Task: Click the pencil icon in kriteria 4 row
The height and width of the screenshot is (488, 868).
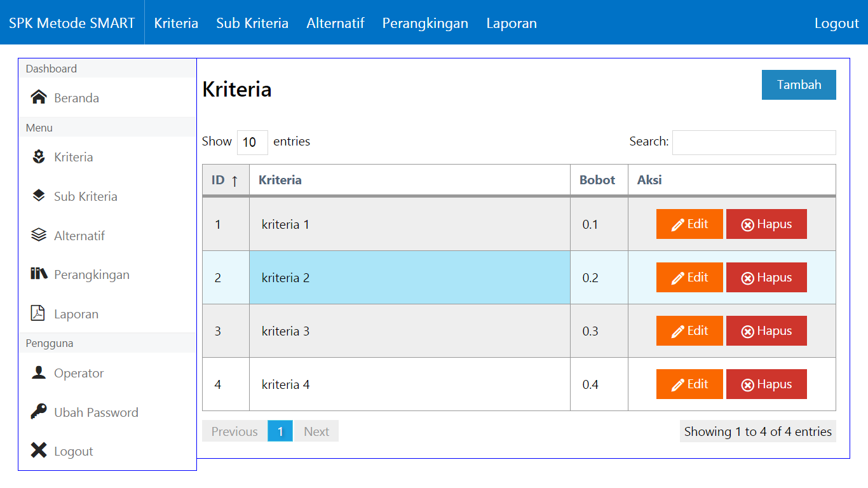Action: pos(678,384)
